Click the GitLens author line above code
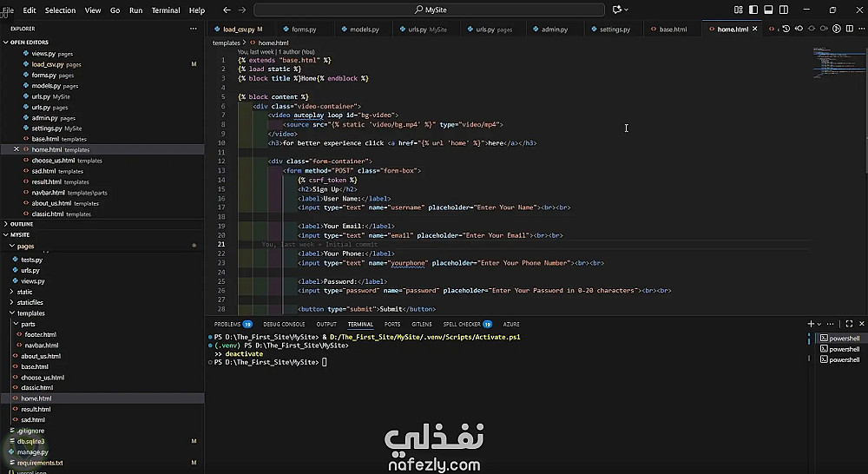The width and height of the screenshot is (868, 474). tap(276, 51)
